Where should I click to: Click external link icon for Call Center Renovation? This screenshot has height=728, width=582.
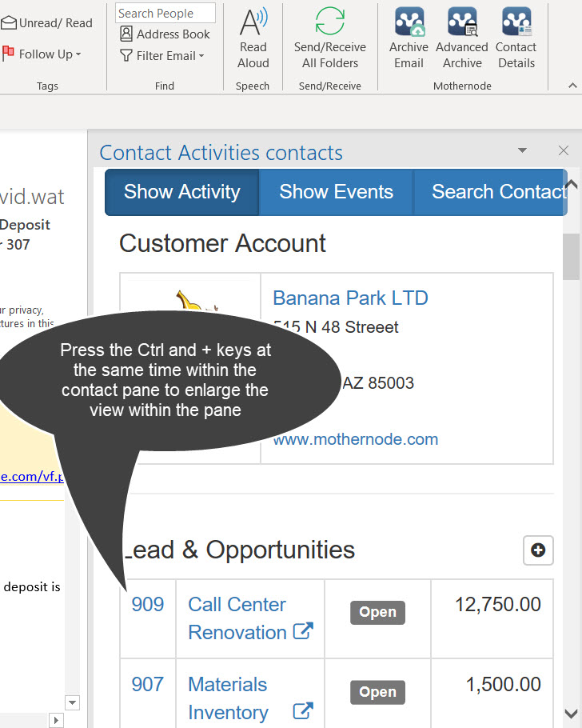[x=303, y=631]
